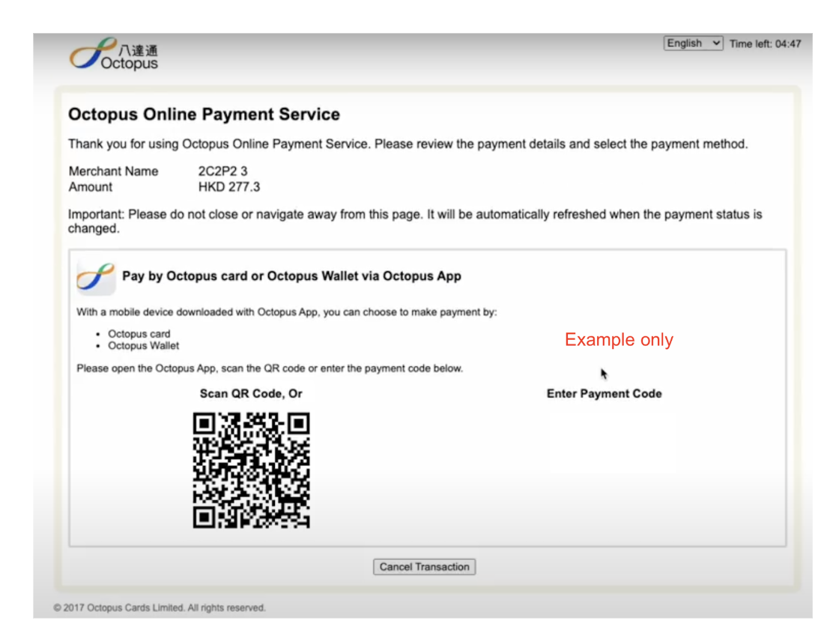Click the 'Enter Payment Code' label
830x644 pixels.
[604, 394]
